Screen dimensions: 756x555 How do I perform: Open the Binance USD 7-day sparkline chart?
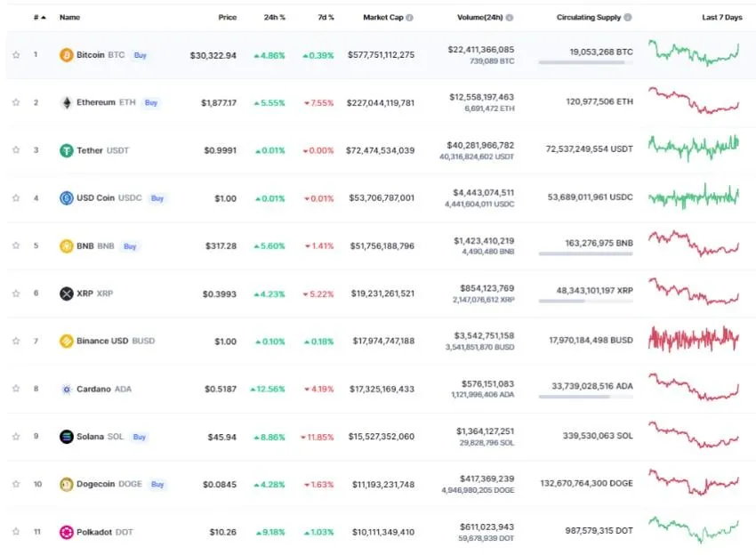tap(694, 340)
